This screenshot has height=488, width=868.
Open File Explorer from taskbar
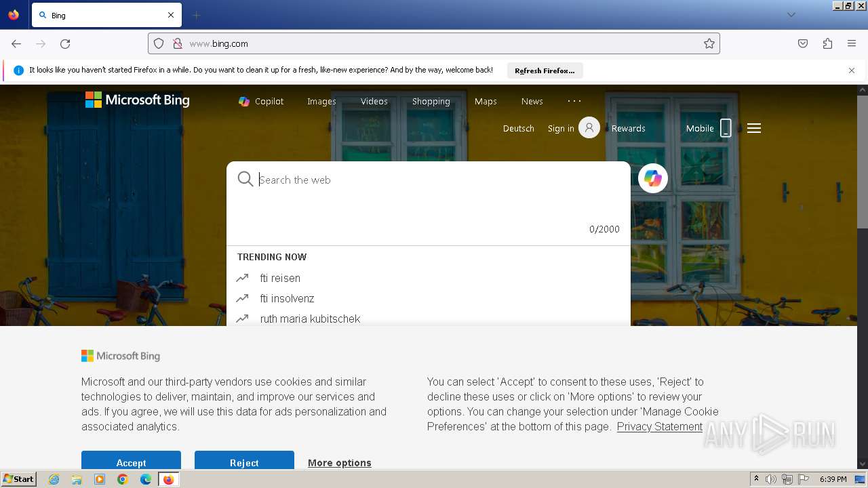[x=77, y=479]
